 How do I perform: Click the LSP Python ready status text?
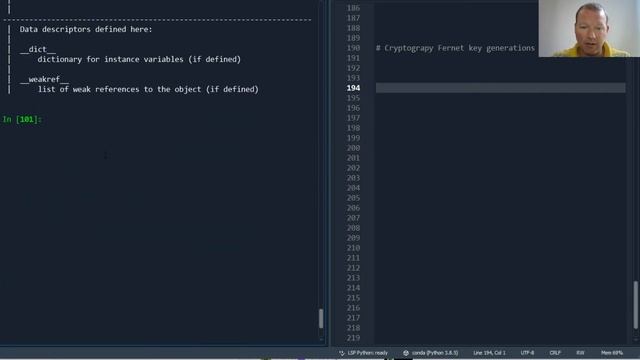(x=368, y=353)
